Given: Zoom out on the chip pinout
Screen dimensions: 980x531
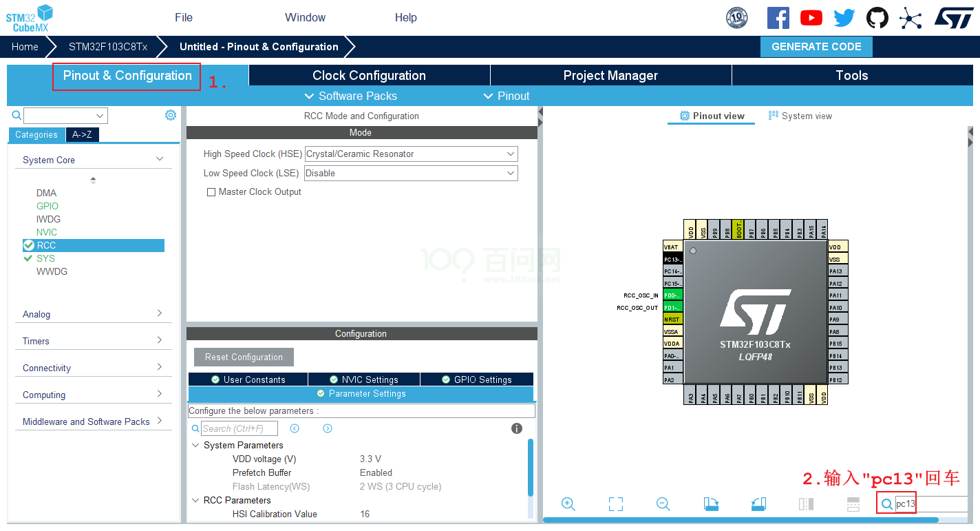Looking at the screenshot, I should (x=663, y=504).
